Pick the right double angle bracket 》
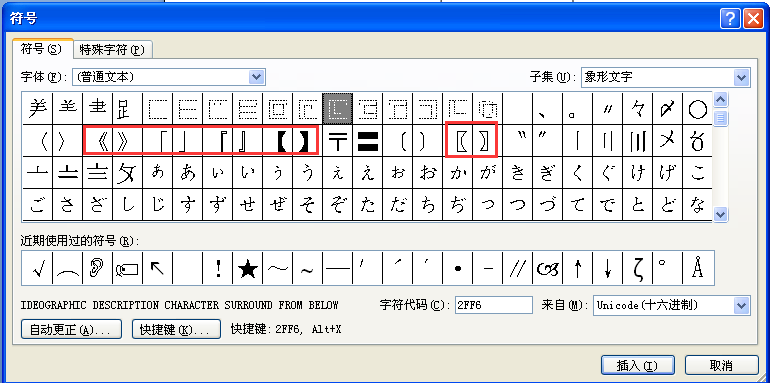This screenshot has height=383, width=772. [x=128, y=140]
